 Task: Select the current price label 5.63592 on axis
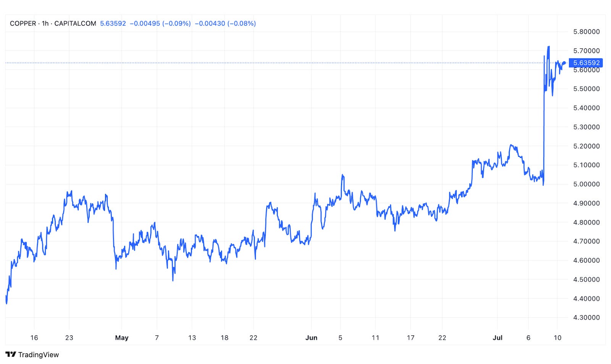pyautogui.click(x=586, y=63)
